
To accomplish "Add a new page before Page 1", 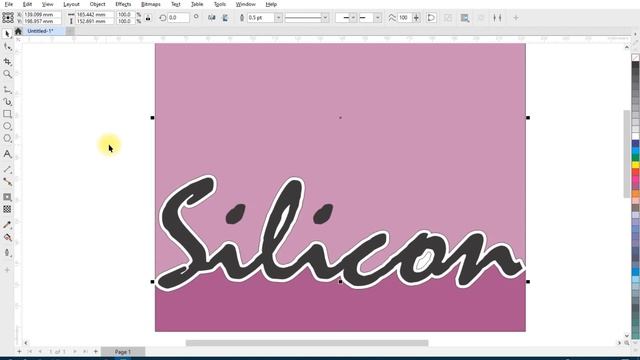I will point(19,351).
